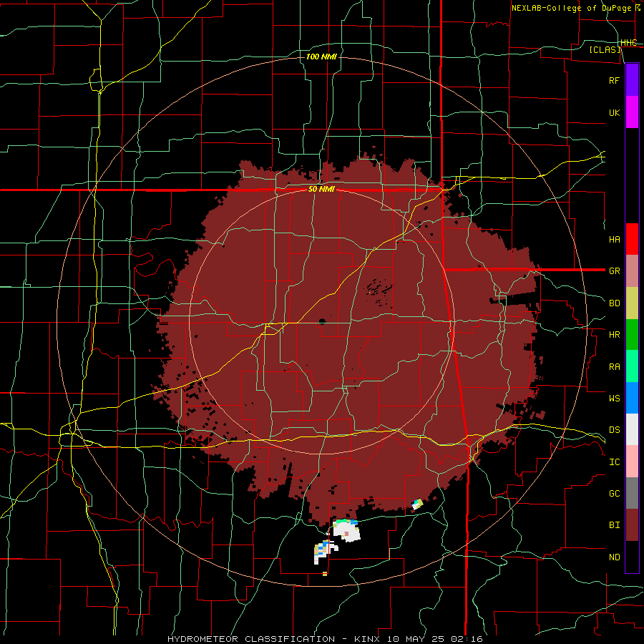Click the 'ND' legend label
The width and height of the screenshot is (644, 644).
615,557
